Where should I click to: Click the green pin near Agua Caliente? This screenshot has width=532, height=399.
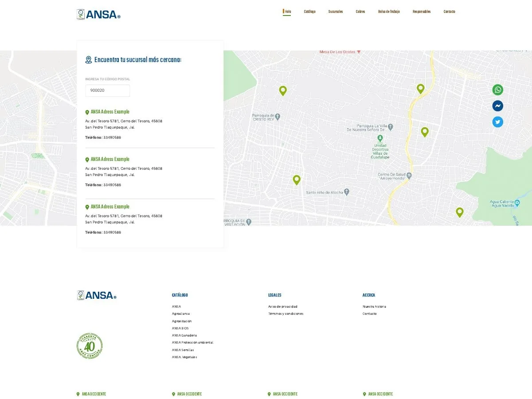coord(460,212)
